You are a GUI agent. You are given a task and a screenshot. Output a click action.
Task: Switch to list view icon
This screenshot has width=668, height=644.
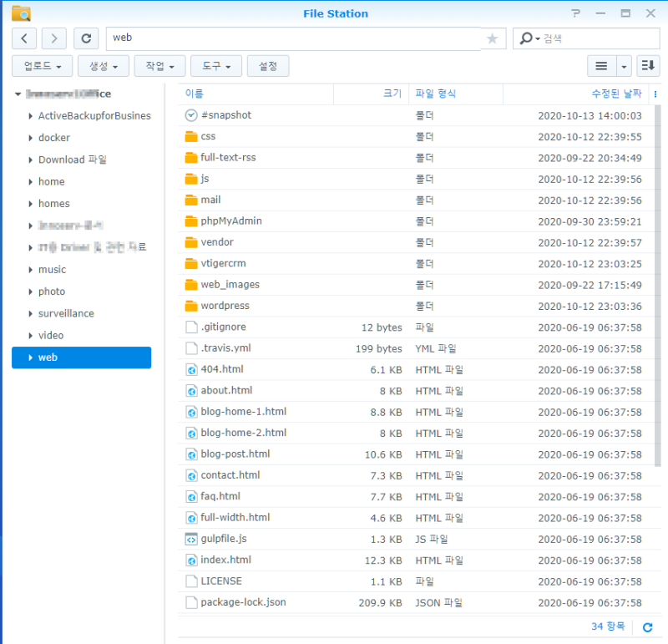601,66
